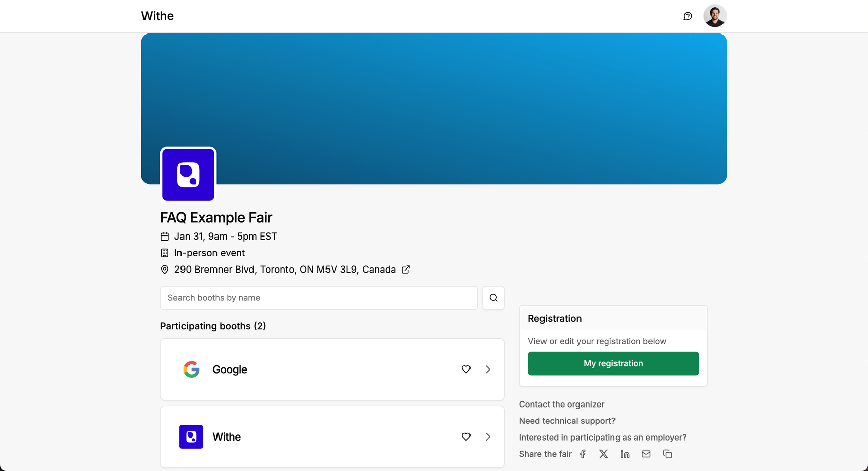The image size is (868, 471).
Task: Focus the Search booths by name field
Action: point(318,298)
